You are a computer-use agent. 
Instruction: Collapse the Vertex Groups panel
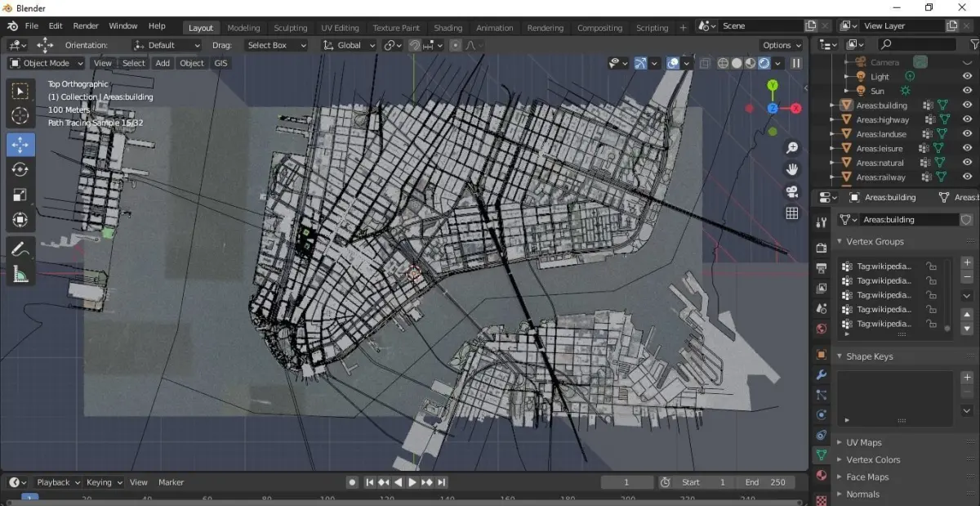(x=875, y=241)
